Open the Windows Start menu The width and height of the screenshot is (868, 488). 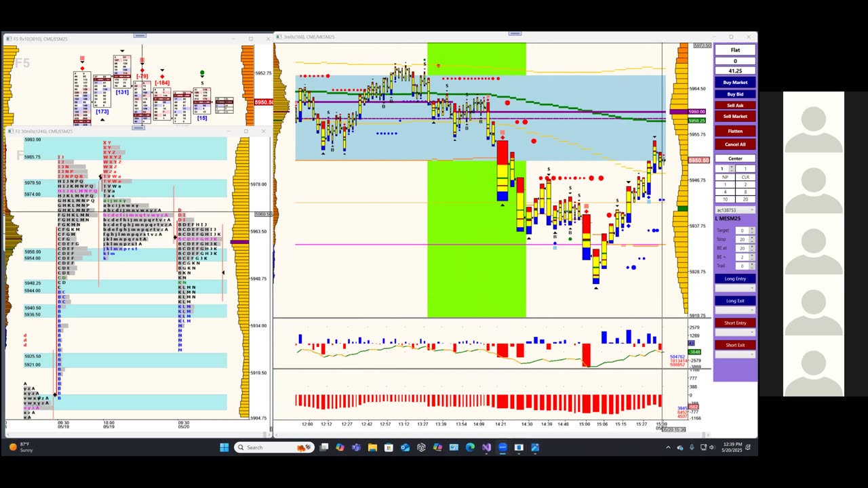224,447
